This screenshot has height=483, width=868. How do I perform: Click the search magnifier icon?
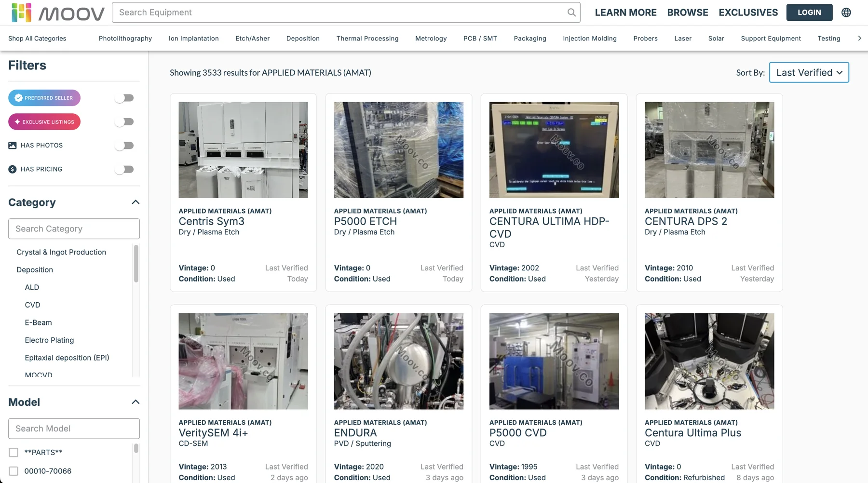tap(571, 13)
